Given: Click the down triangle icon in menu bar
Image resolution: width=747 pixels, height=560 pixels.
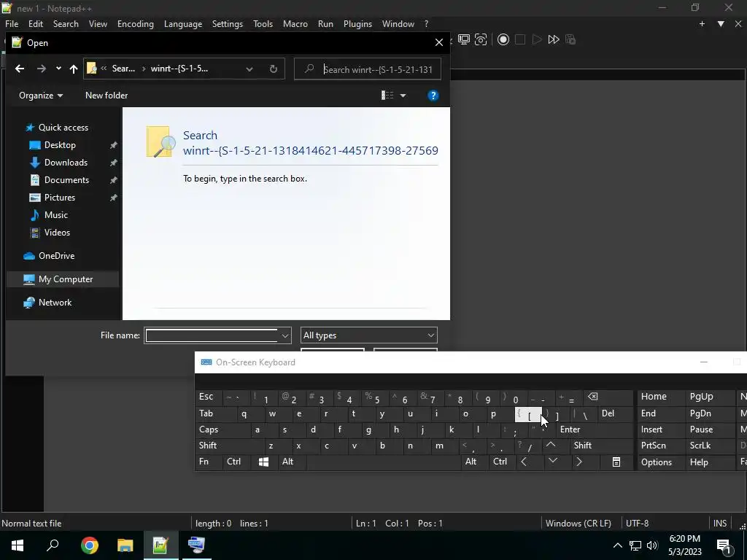Looking at the screenshot, I should pyautogui.click(x=721, y=24).
